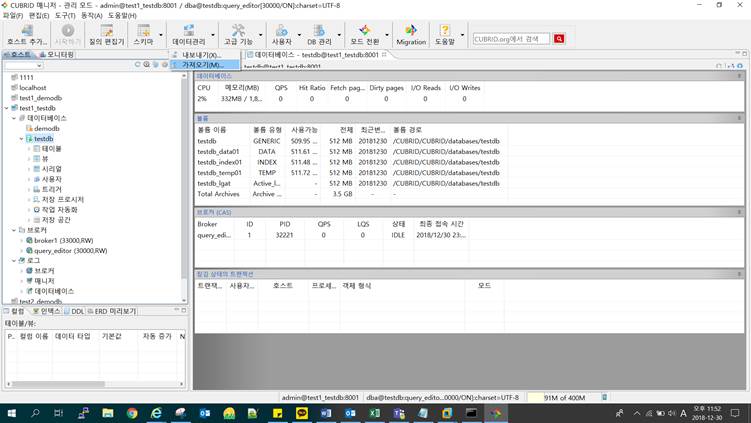Open File Explorer from the taskbar

(108, 413)
